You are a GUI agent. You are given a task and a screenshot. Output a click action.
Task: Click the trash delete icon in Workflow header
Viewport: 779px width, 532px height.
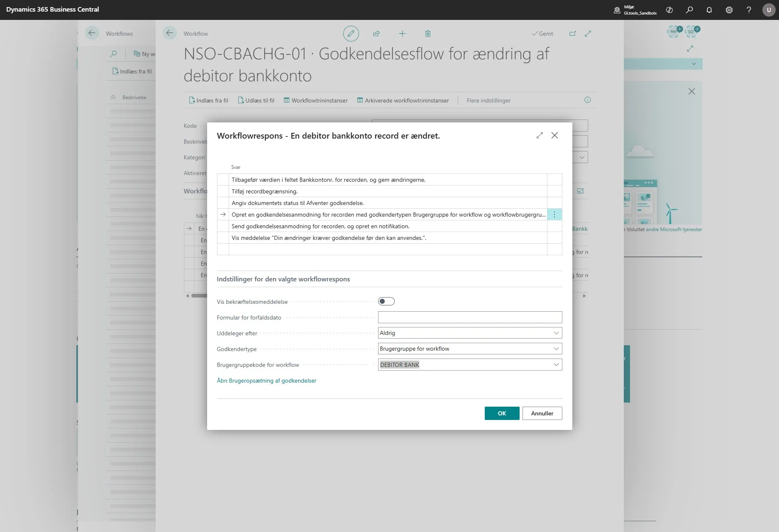coord(428,34)
